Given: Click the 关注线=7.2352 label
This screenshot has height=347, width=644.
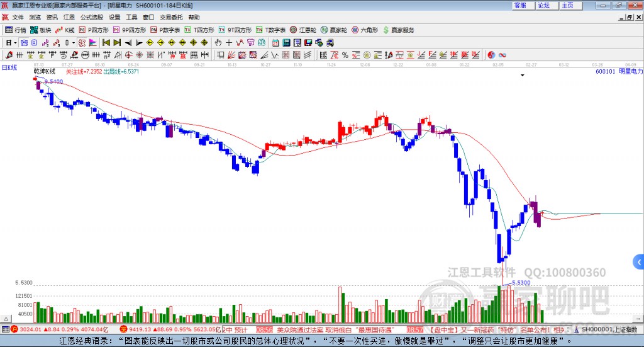Looking at the screenshot, I should pos(84,72).
